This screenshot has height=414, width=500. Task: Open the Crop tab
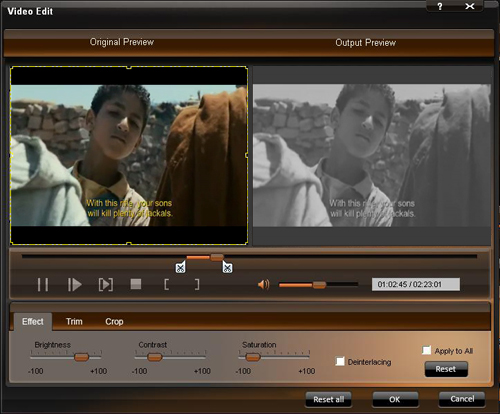coord(114,322)
